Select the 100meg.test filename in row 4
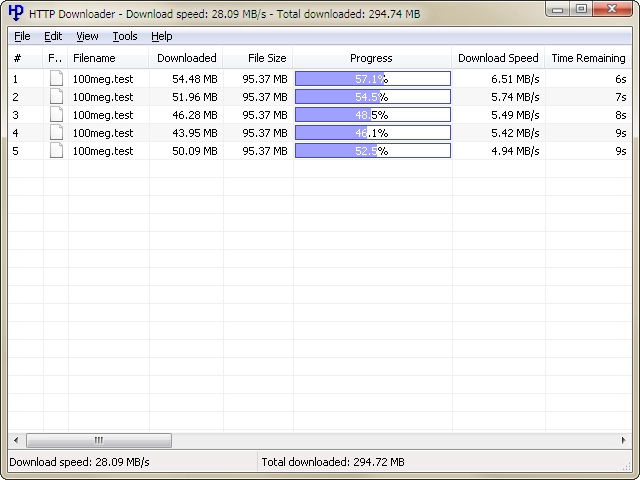The image size is (640, 480). [103, 133]
